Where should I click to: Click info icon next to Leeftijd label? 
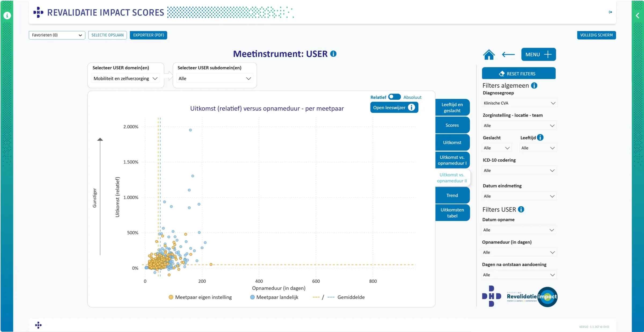540,137
